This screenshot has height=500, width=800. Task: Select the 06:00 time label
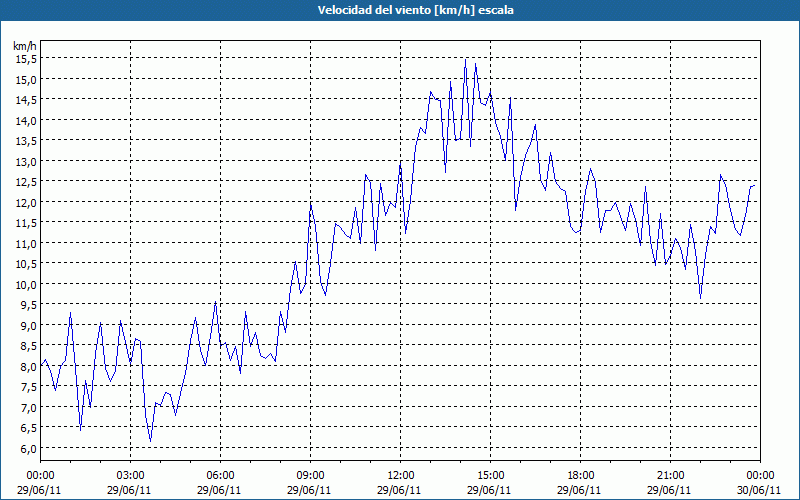coord(220,476)
